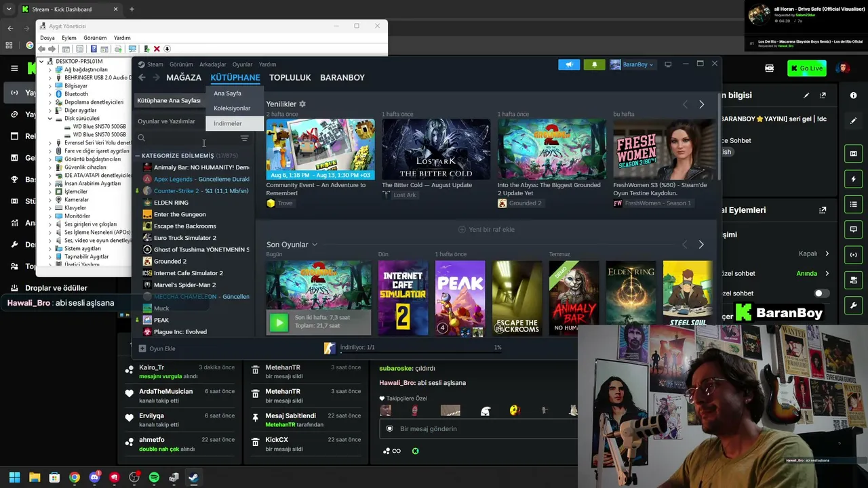The width and height of the screenshot is (868, 488).
Task: Click the Windows Start button
Action: point(14,477)
